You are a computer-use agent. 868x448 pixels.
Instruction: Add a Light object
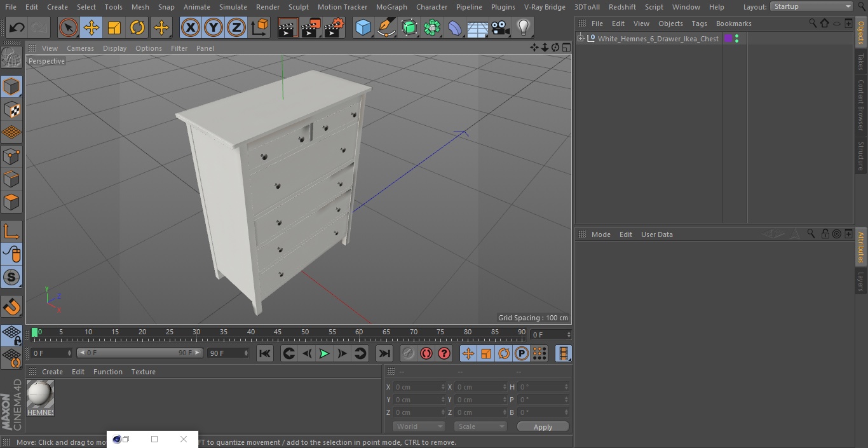pos(524,28)
